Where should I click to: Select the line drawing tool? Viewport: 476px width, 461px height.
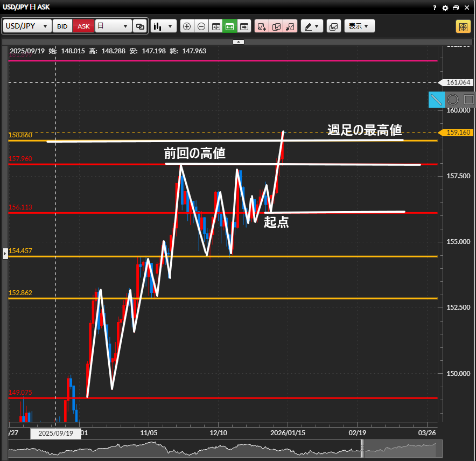pos(436,100)
